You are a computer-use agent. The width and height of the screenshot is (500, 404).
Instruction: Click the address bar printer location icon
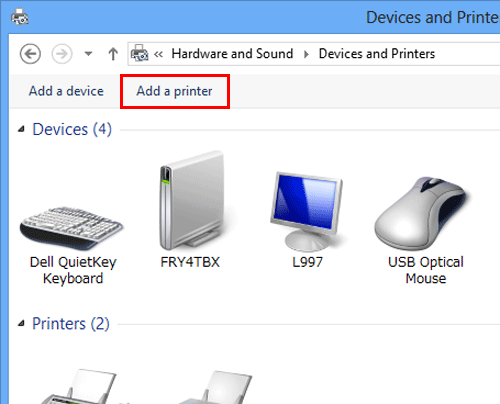(x=139, y=53)
